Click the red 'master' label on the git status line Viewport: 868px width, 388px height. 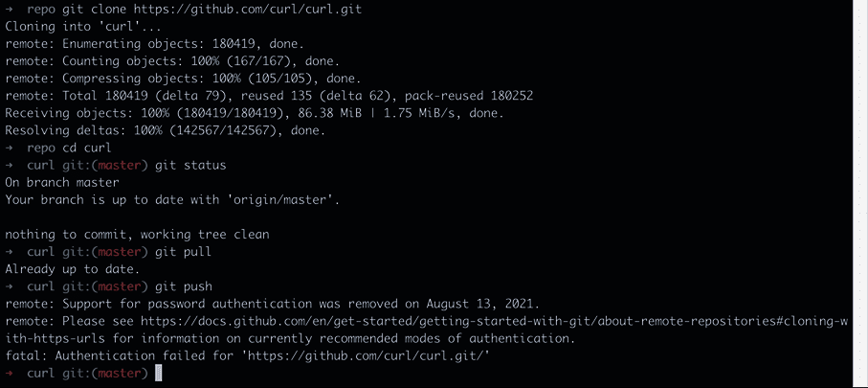[x=119, y=165]
